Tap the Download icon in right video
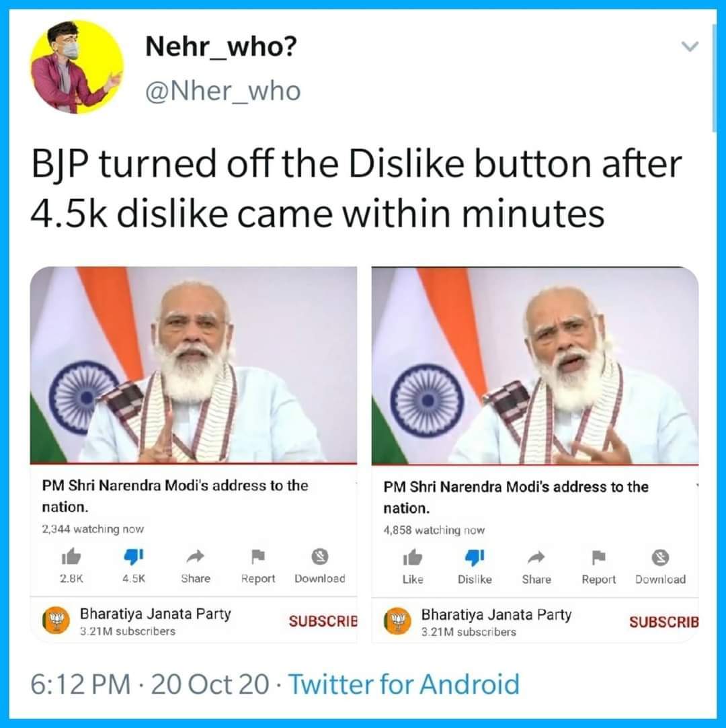726x728 pixels. click(x=660, y=557)
